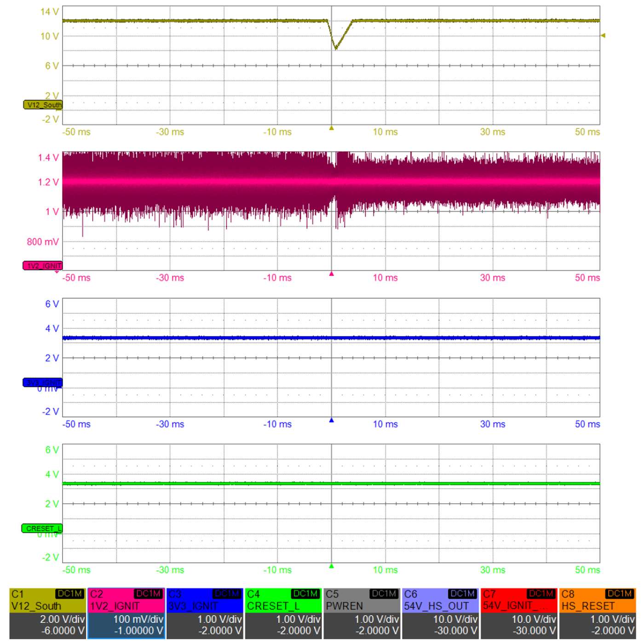Click pink trigger time marker below 1V2_IGNIT grid
Image resolution: width=644 pixels, height=644 pixels.
tap(331, 274)
